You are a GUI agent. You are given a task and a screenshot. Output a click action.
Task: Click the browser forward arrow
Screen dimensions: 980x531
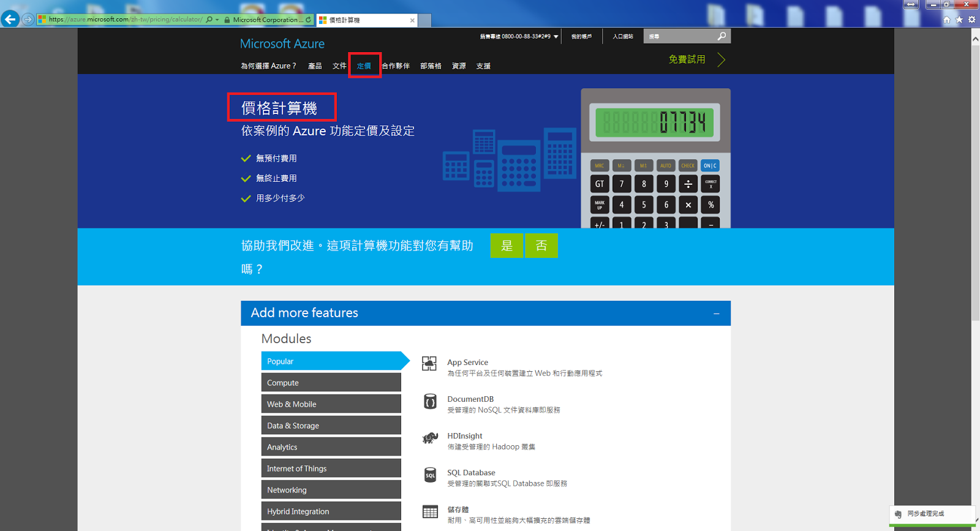[x=28, y=19]
